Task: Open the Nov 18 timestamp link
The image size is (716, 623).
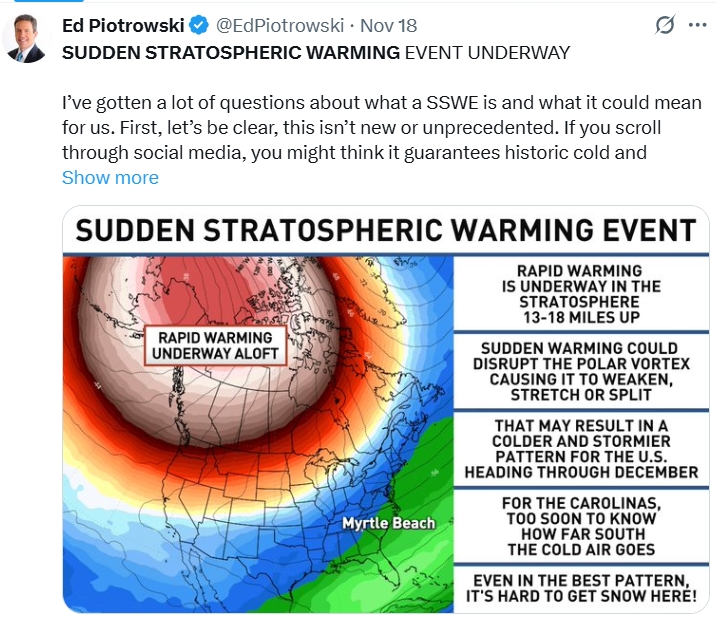Action: pos(389,25)
